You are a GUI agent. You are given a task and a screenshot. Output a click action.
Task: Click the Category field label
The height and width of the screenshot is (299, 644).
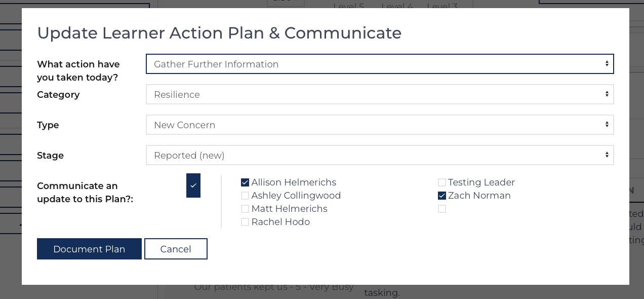pyautogui.click(x=58, y=95)
